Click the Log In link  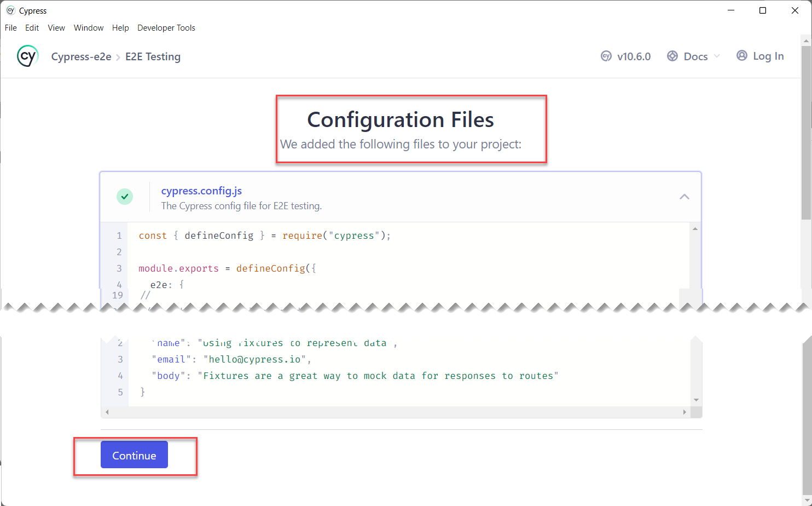click(768, 56)
